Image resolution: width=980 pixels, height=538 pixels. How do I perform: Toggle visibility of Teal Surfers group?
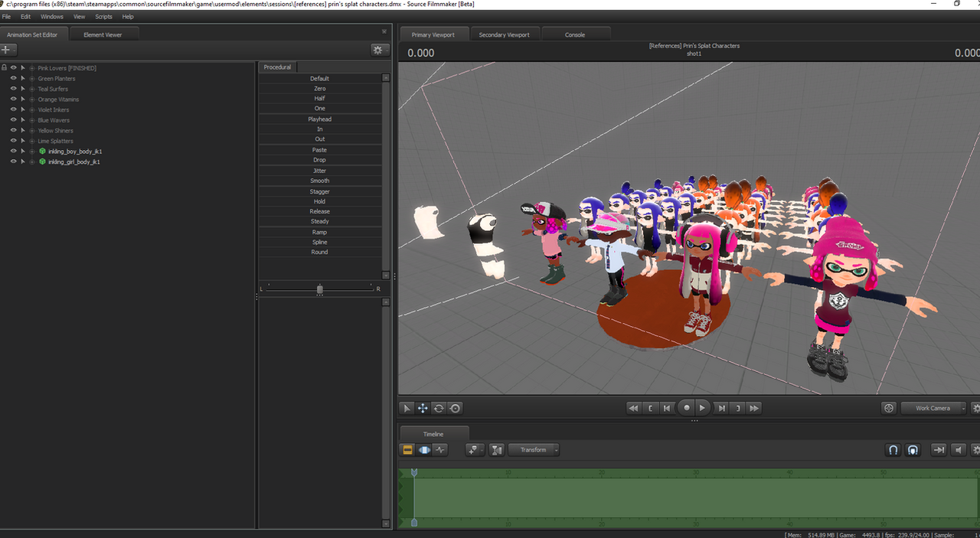click(13, 89)
